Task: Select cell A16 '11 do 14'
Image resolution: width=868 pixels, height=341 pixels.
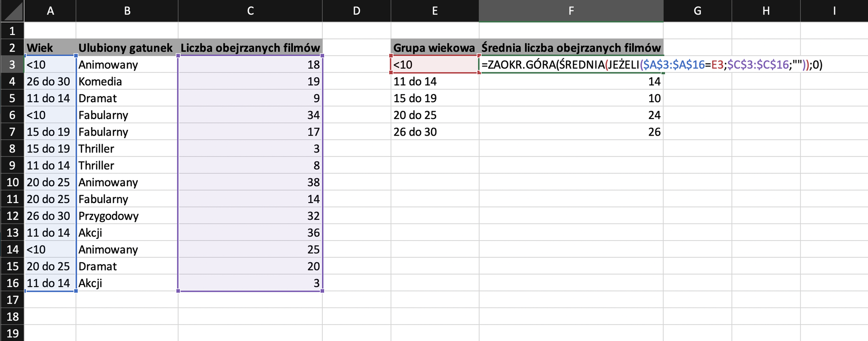Action: click(50, 283)
